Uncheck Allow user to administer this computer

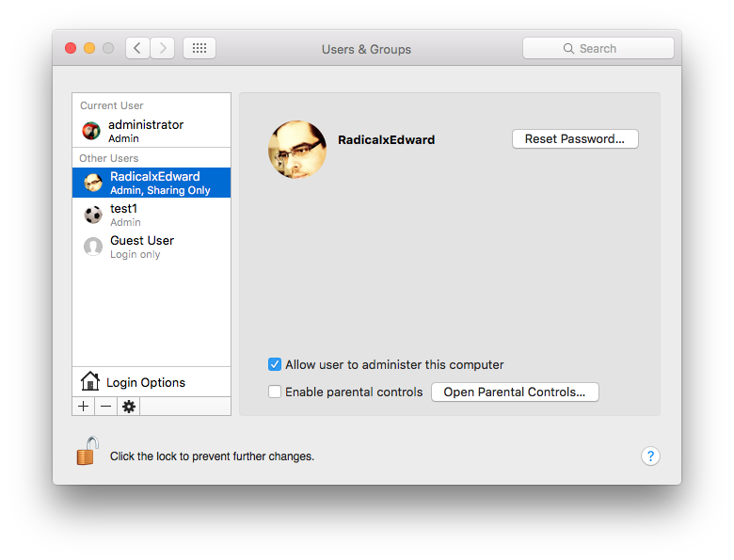tap(275, 364)
